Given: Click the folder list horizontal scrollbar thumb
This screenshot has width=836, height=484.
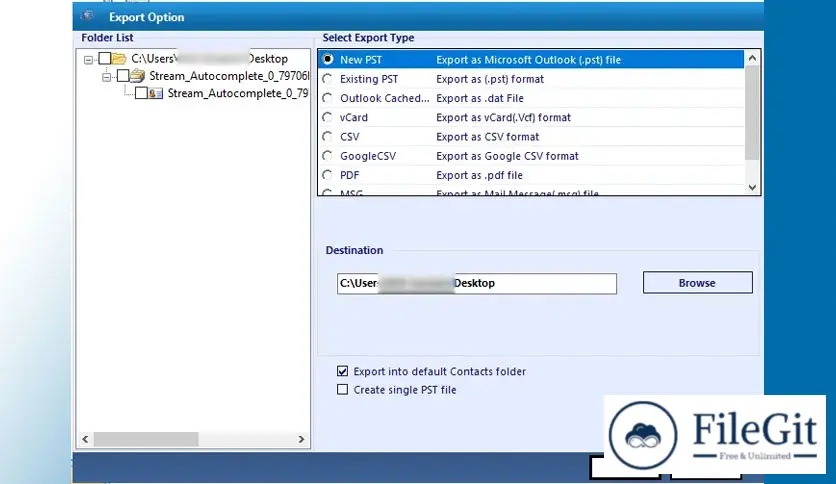Looking at the screenshot, I should click(x=146, y=439).
